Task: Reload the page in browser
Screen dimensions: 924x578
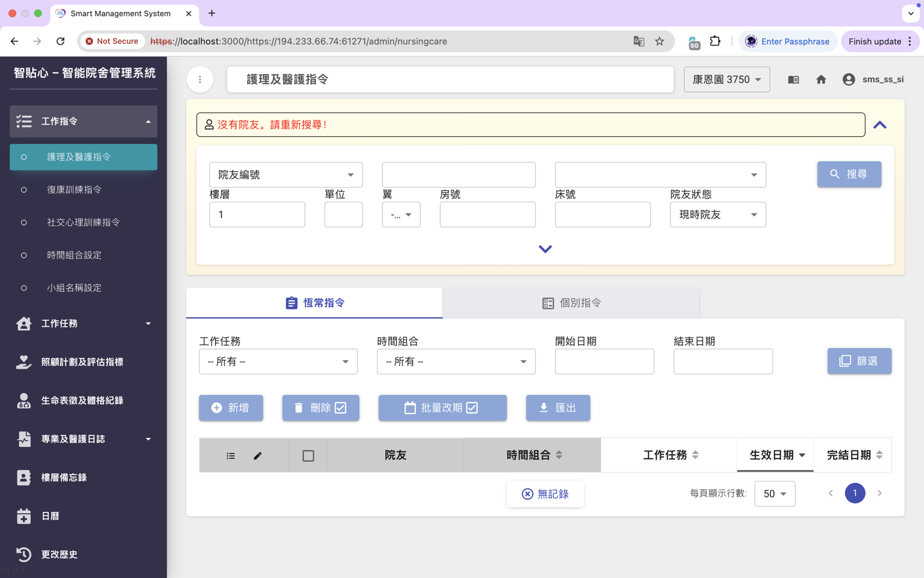Action: [60, 41]
